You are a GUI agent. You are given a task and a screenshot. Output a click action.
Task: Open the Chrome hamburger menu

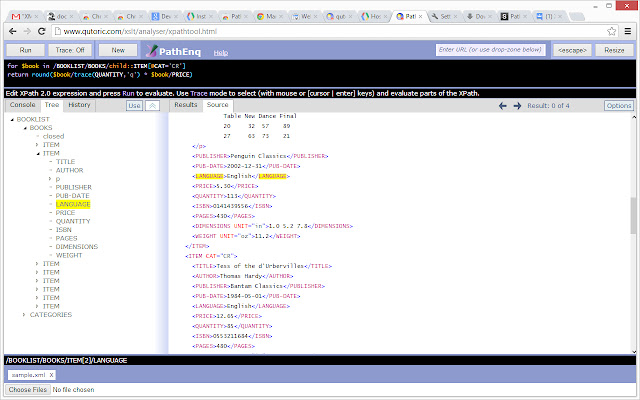pyautogui.click(x=628, y=31)
